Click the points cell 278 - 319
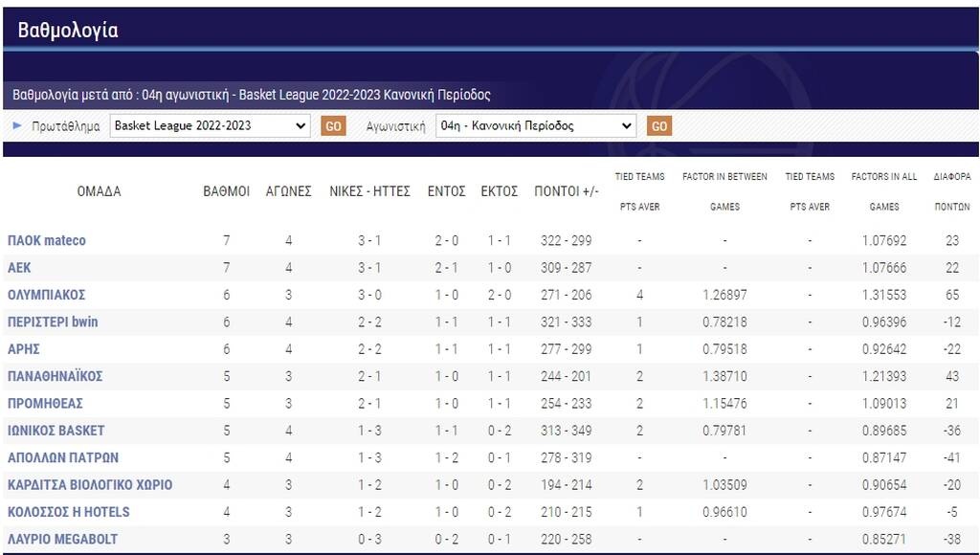This screenshot has width=980, height=555. (567, 458)
